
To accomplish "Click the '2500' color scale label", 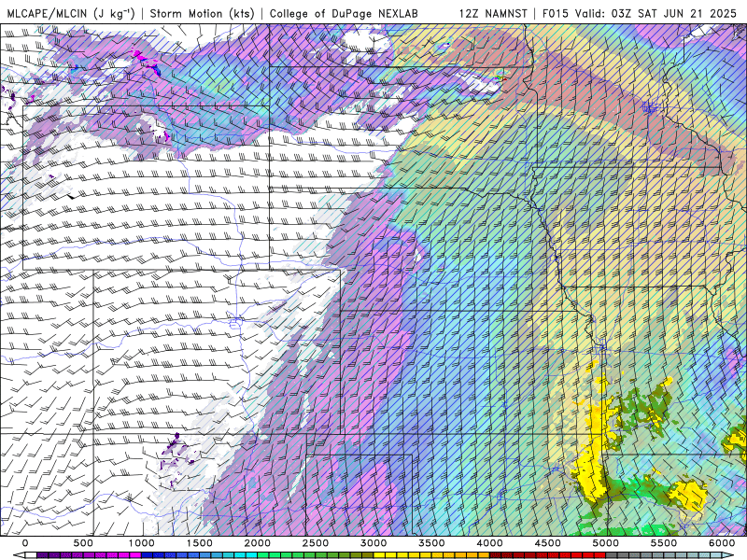I will 316,543.
